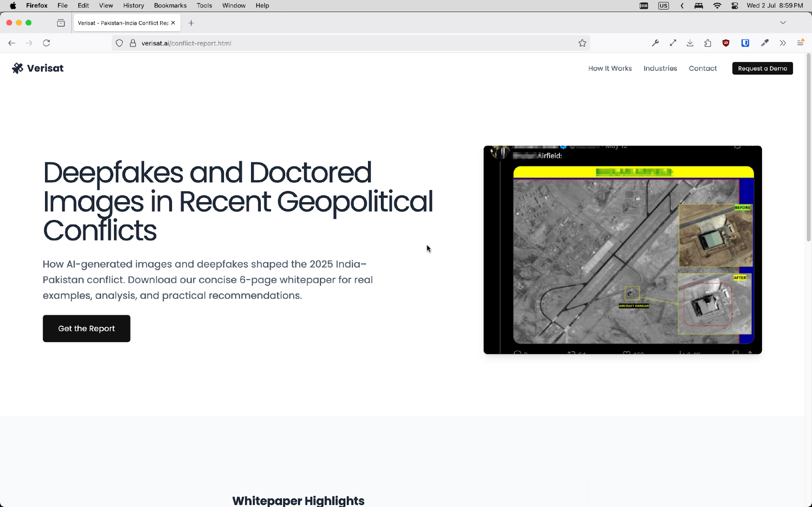Image resolution: width=812 pixels, height=507 pixels.
Task: Open the Bookmarks menu
Action: (x=170, y=6)
